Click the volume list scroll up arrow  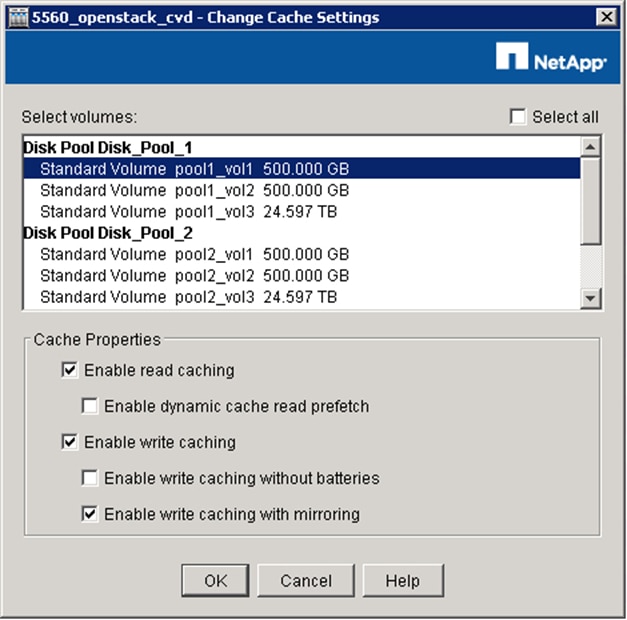click(591, 147)
